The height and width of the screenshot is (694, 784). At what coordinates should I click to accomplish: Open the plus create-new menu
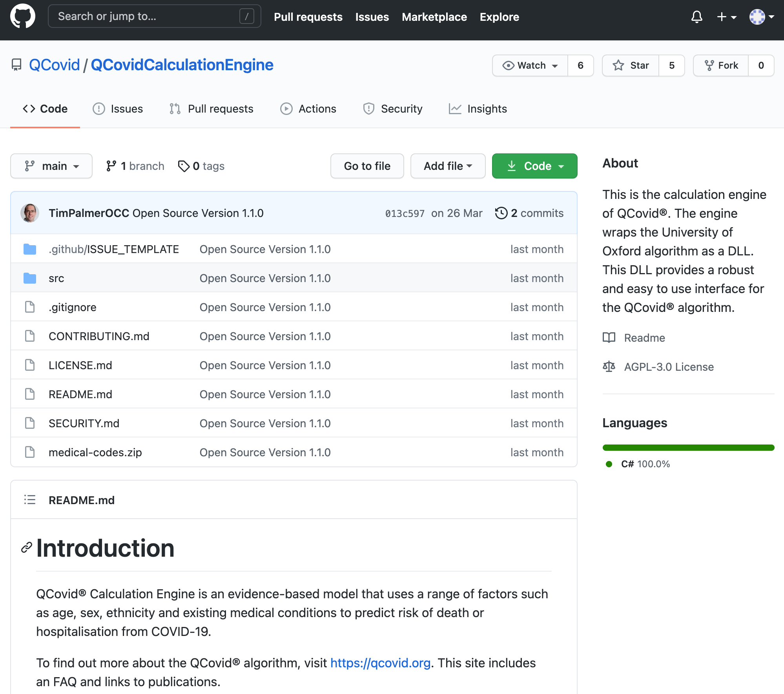(x=726, y=17)
